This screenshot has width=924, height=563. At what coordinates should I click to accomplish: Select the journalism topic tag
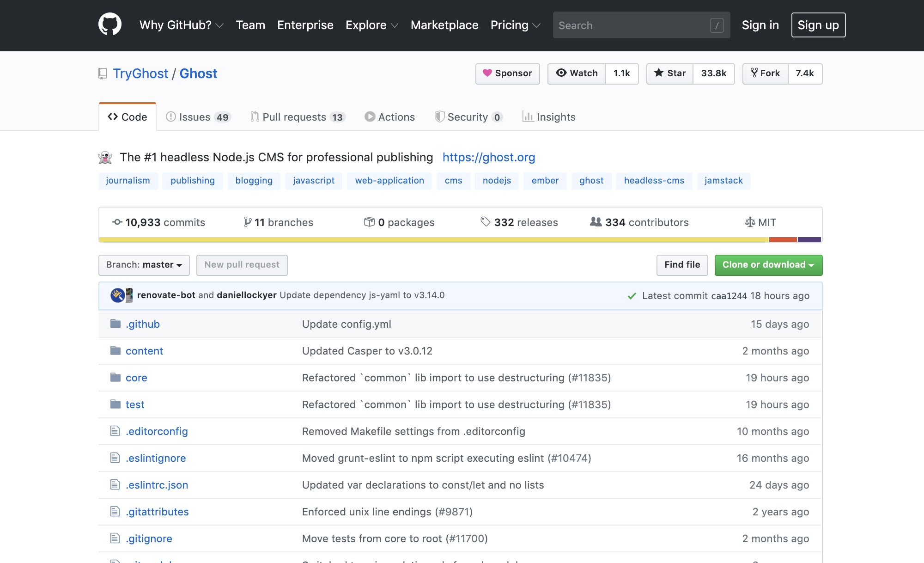tap(128, 181)
